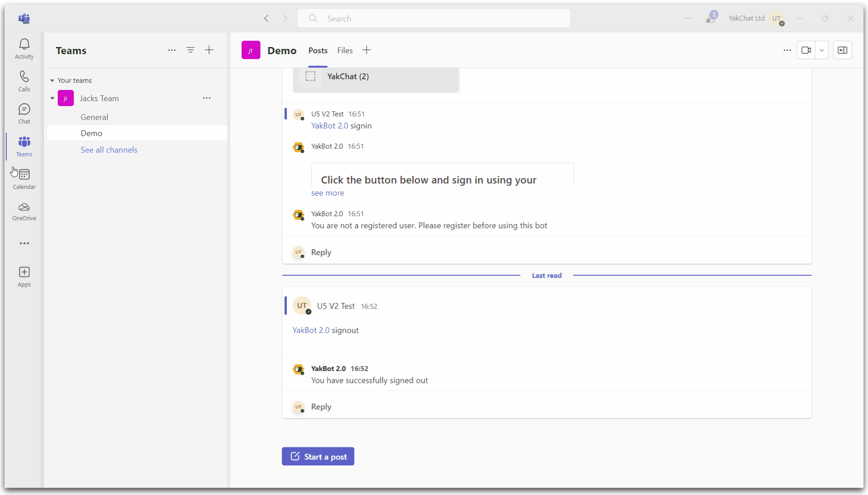The height and width of the screenshot is (495, 868).
Task: Click the search input field
Action: (x=434, y=18)
